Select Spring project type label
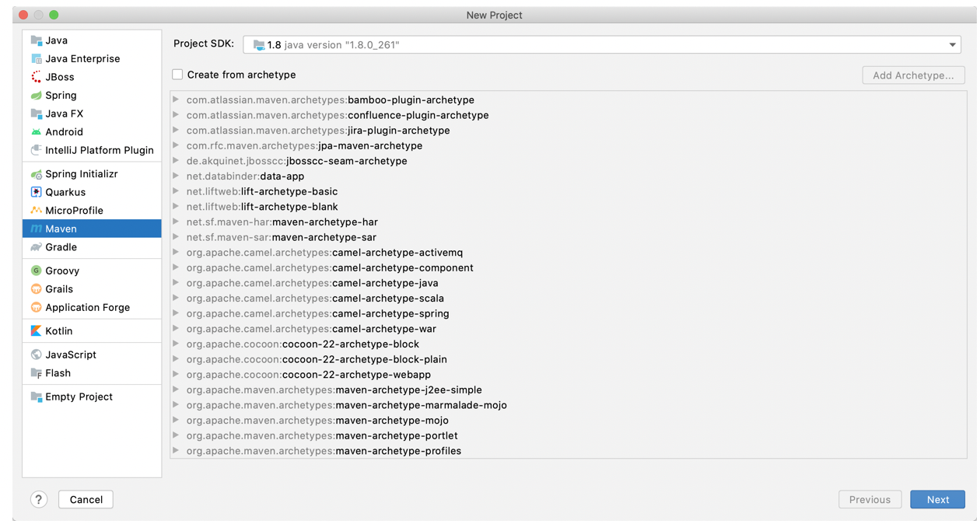Screen dimensions: 980x524 pos(61,95)
